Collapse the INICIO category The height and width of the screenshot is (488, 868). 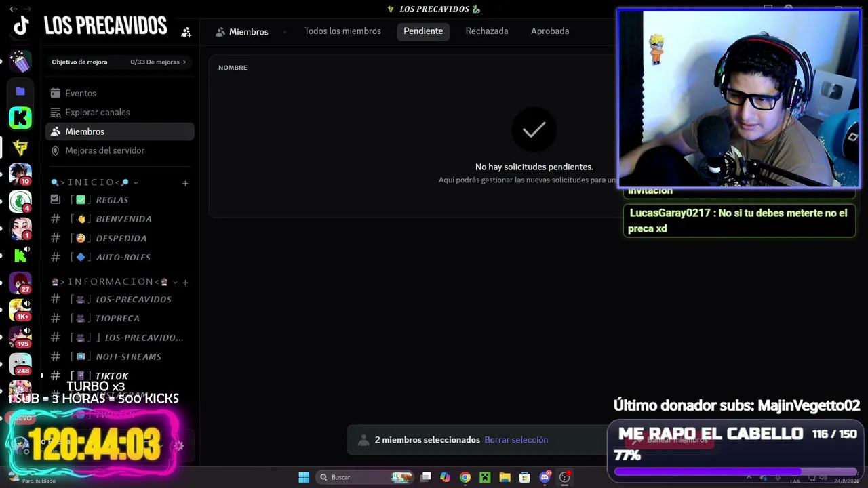pyautogui.click(x=94, y=182)
